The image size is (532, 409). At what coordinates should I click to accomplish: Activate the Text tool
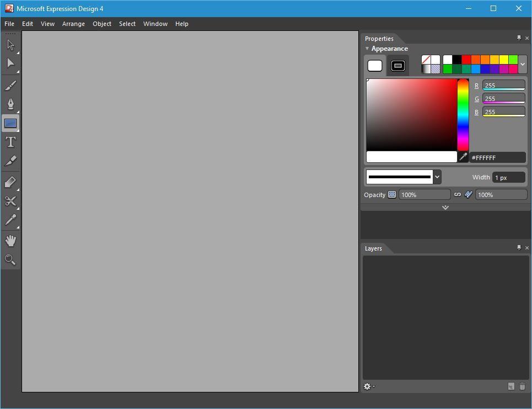point(10,142)
